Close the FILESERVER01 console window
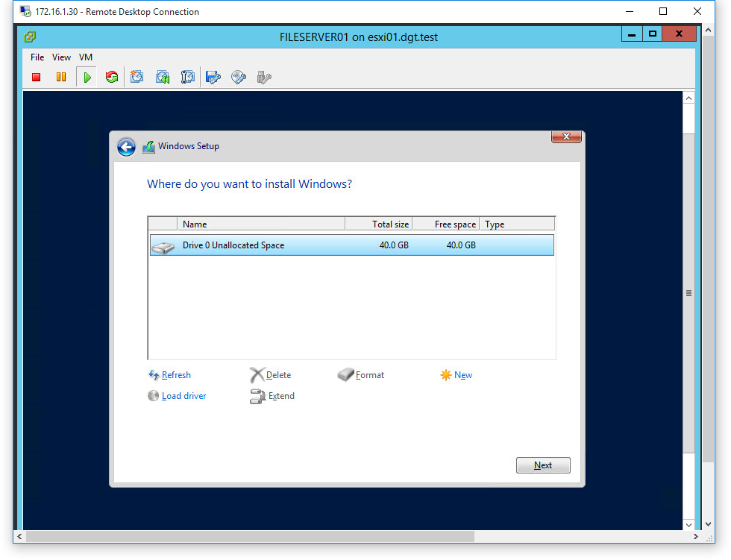The image size is (731, 560). click(x=680, y=34)
